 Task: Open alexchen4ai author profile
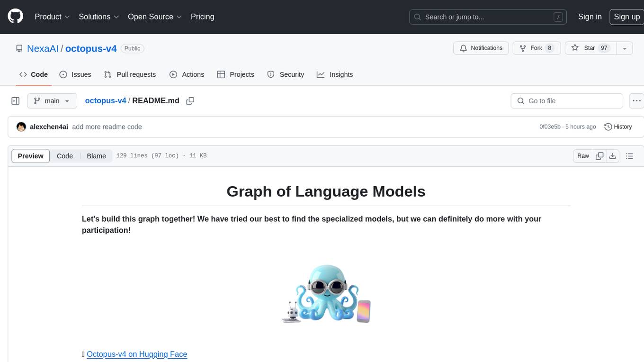[x=49, y=127]
